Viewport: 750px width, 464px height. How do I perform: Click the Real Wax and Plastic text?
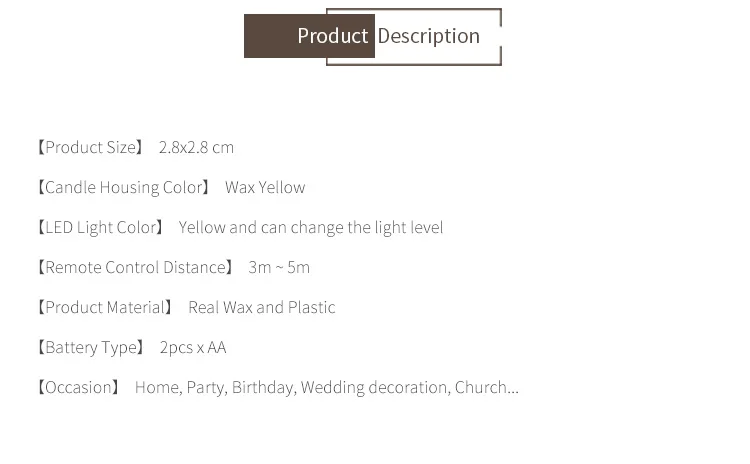262,307
